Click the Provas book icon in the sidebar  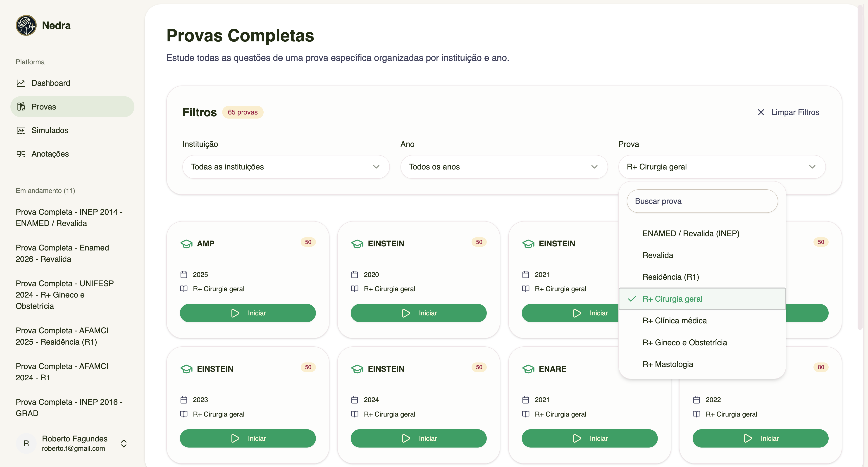point(21,107)
